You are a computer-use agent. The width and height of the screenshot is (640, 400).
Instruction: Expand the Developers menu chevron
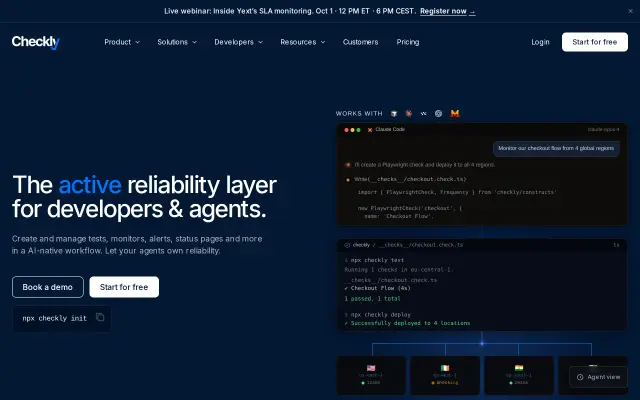pos(260,42)
